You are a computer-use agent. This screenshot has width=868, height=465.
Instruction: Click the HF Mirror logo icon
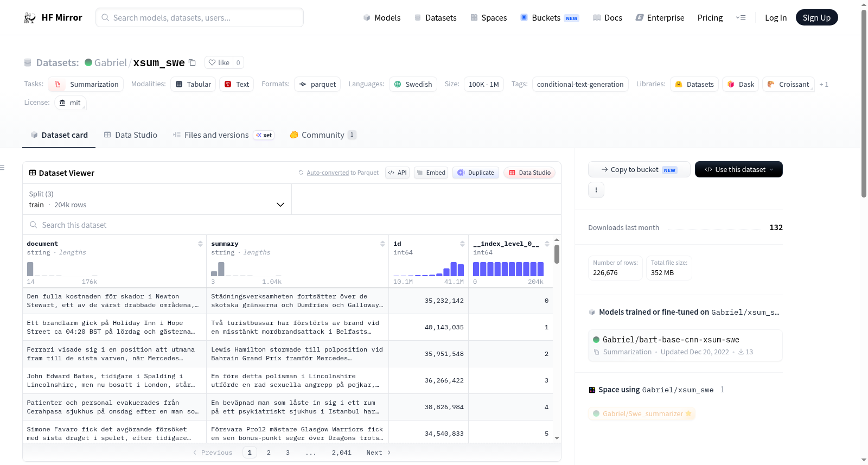pos(30,18)
